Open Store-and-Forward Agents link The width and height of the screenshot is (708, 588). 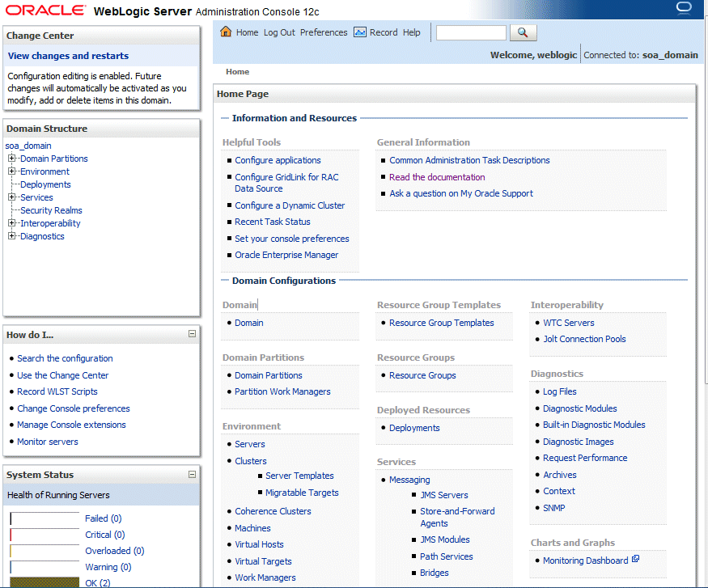457,517
